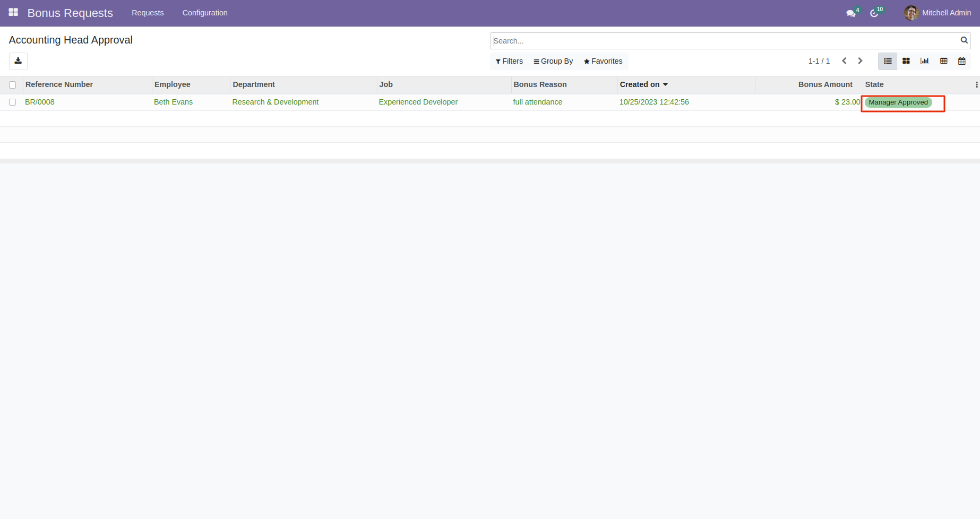Open optional columns menu icon
This screenshot has width=980, height=519.
point(976,84)
